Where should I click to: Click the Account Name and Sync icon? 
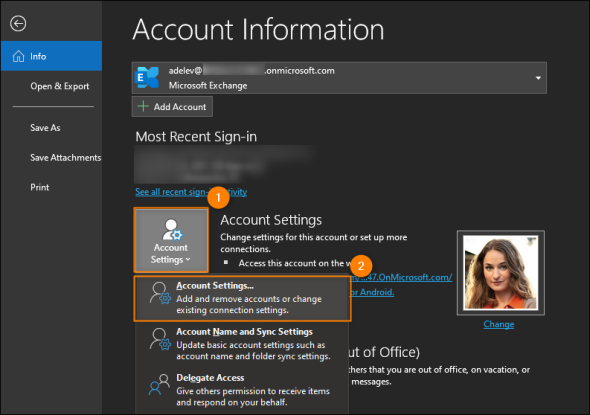click(160, 339)
